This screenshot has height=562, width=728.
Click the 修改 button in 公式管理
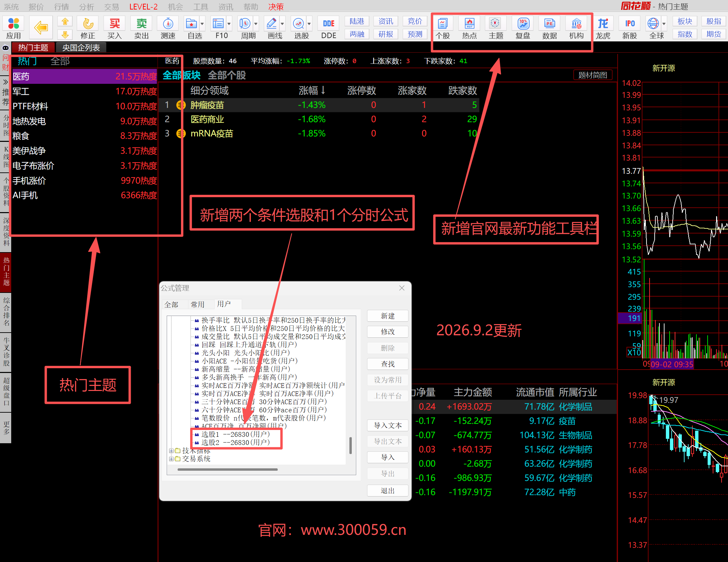pos(387,332)
